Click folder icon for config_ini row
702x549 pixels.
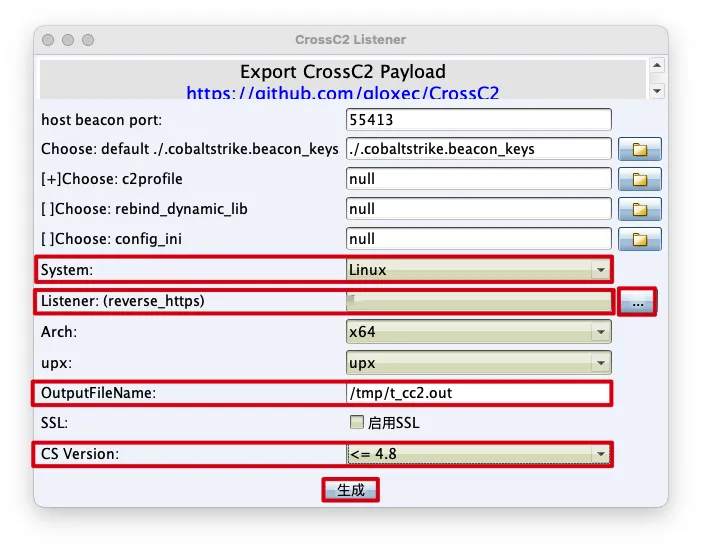[640, 240]
